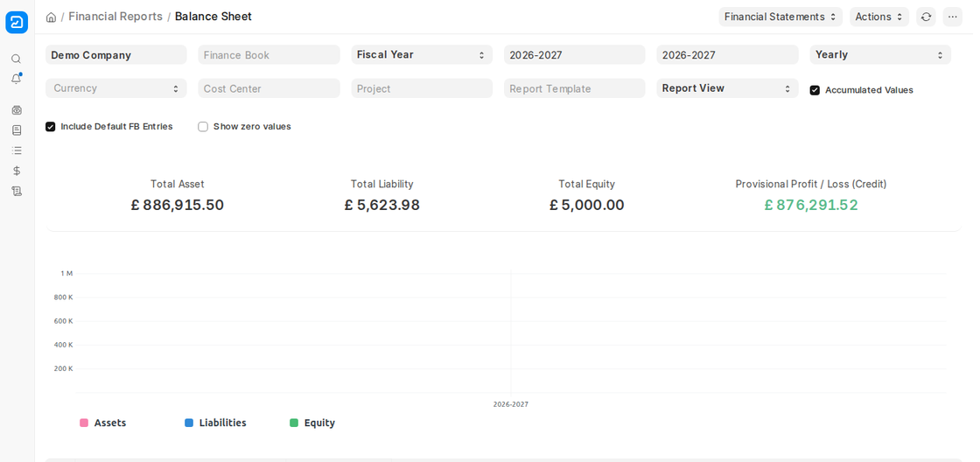The width and height of the screenshot is (980, 462).
Task: Refresh the report with reload icon
Action: pos(927,17)
